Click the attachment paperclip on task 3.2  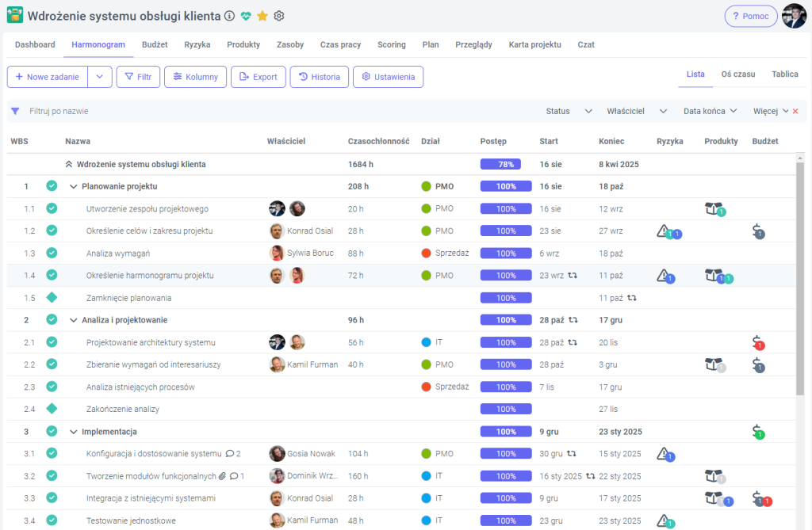[x=223, y=476]
